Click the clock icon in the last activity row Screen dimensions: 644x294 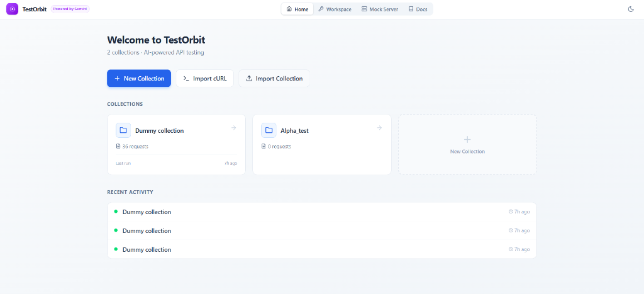coord(511,249)
